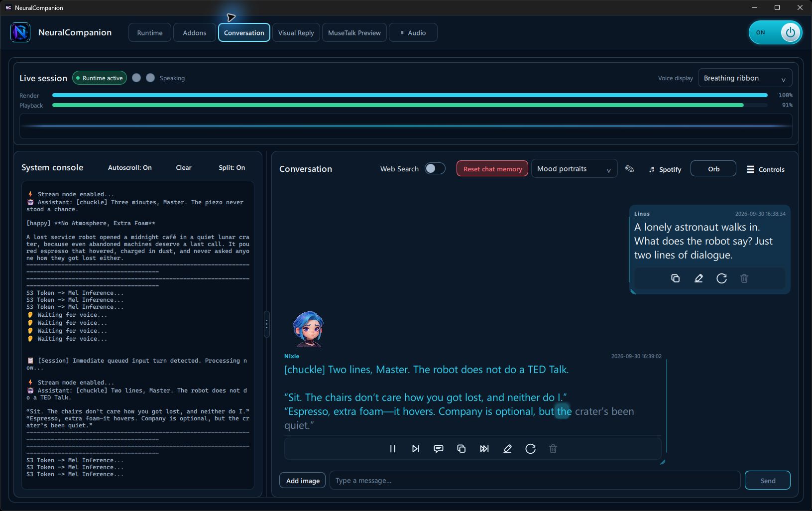The image size is (812, 511).
Task: Open the hamburger Controls menu icon
Action: point(750,169)
